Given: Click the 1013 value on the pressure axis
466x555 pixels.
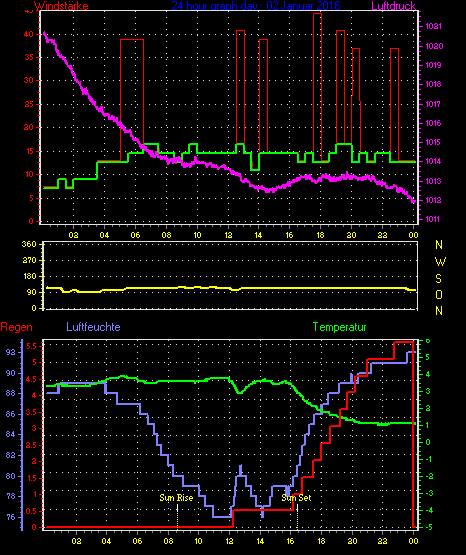Looking at the screenshot, I should [x=433, y=181].
